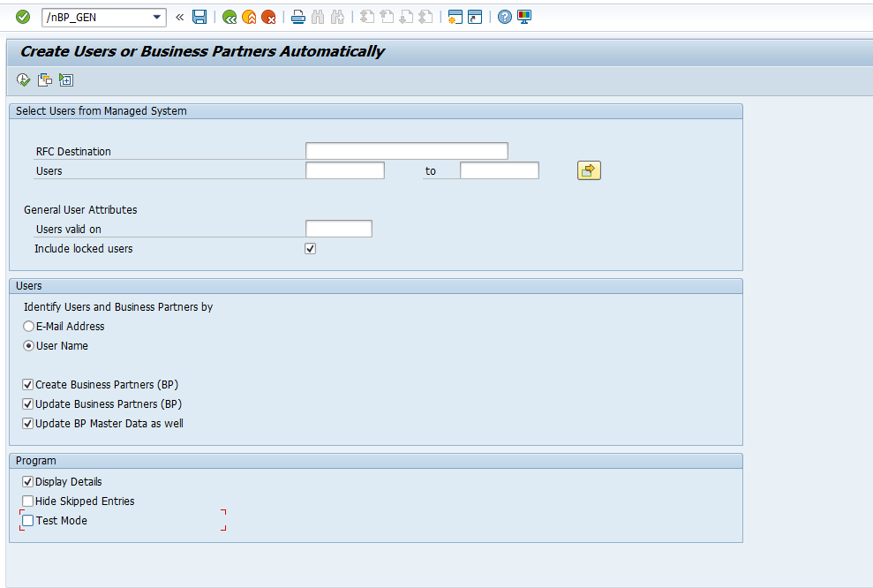This screenshot has width=873, height=588.
Task: Toggle Update BP Master Data as well
Action: (x=28, y=424)
